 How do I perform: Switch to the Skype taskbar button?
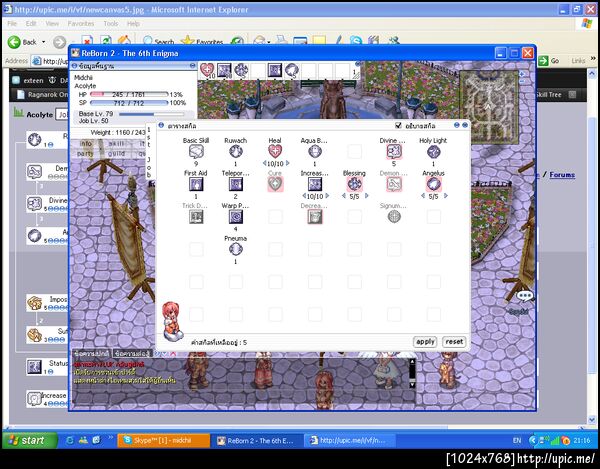163,441
